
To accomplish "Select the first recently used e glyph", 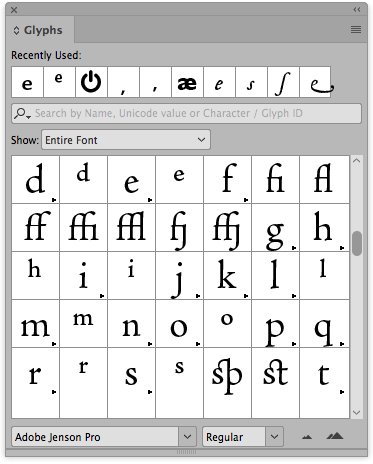I will [27, 82].
